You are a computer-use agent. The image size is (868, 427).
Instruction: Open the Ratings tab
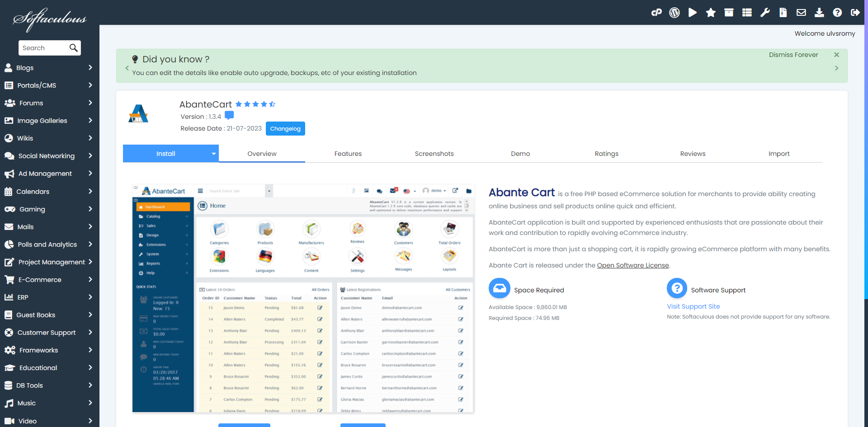pyautogui.click(x=606, y=154)
